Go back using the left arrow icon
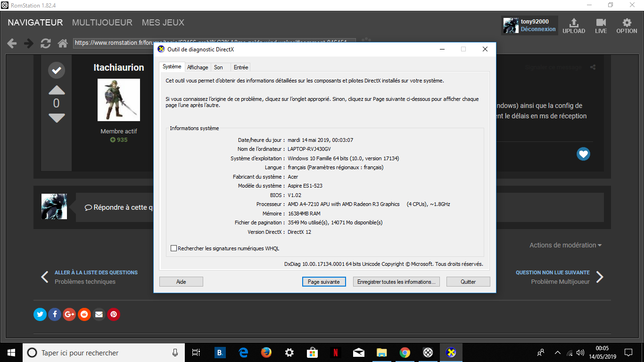The width and height of the screenshot is (644, 362). (12, 43)
